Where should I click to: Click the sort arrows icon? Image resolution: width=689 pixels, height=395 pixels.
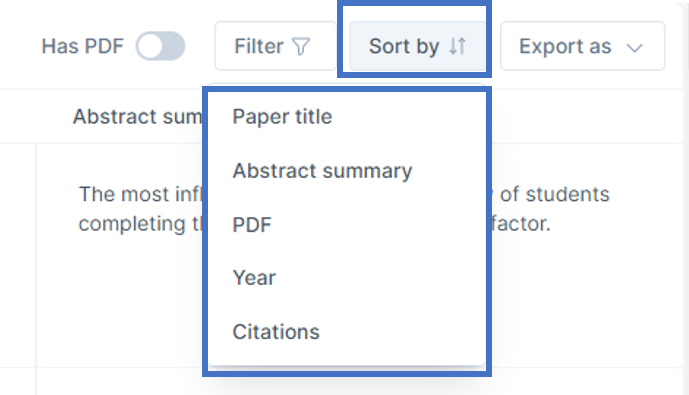[457, 46]
